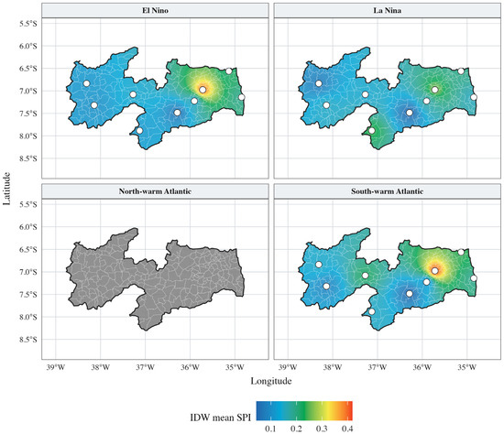This screenshot has width=504, height=434.
Task: Click the westernmost station marker in La Nina map
Action: coord(319,83)
